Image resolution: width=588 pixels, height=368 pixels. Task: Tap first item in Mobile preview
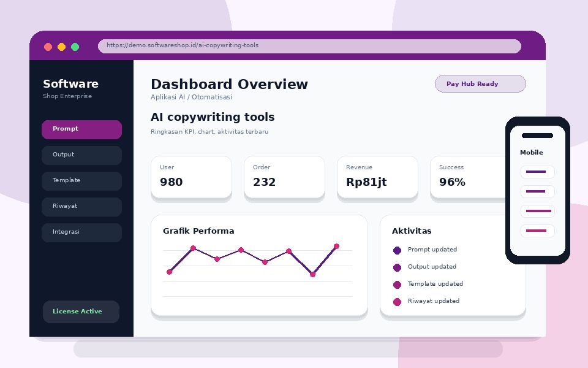coord(537,172)
